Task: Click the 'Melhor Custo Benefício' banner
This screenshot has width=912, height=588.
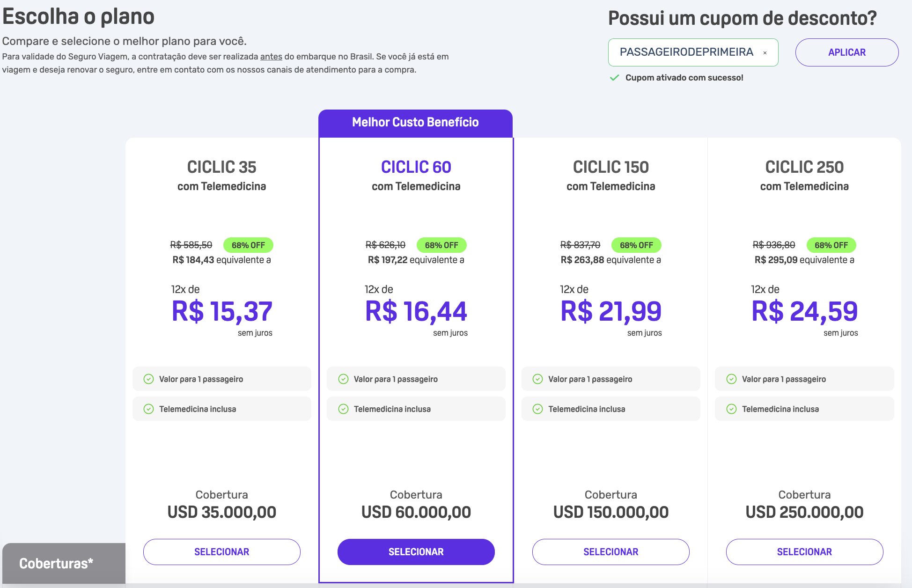Action: click(x=415, y=123)
